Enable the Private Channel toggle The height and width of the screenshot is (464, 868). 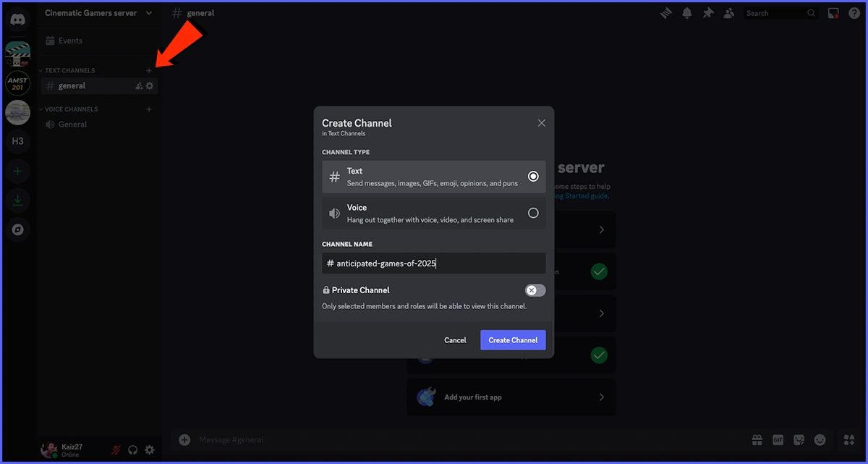click(535, 290)
